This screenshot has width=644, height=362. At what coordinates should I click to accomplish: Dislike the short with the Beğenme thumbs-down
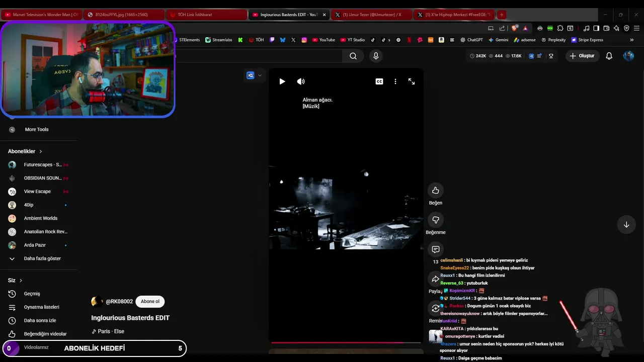coord(436,220)
